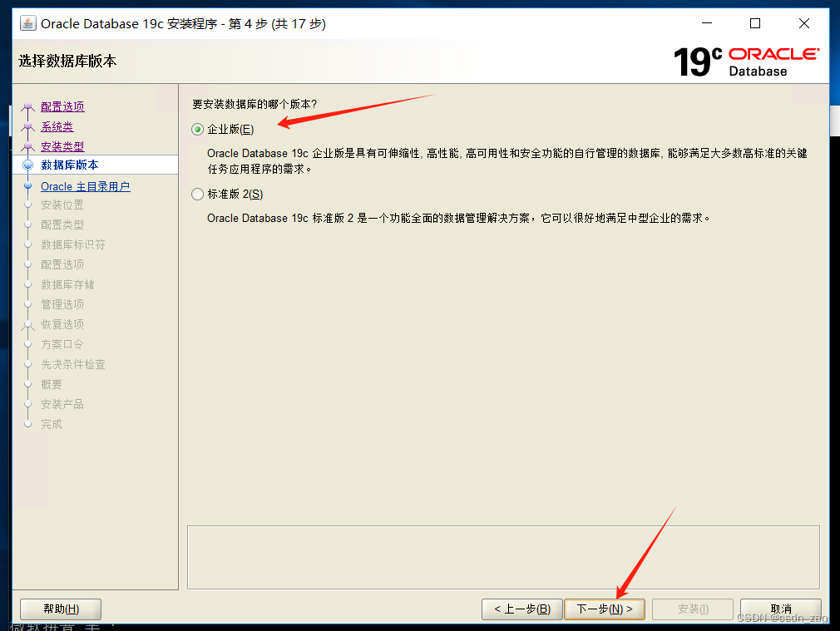Select the 标准版 2(S) radio button

point(198,194)
